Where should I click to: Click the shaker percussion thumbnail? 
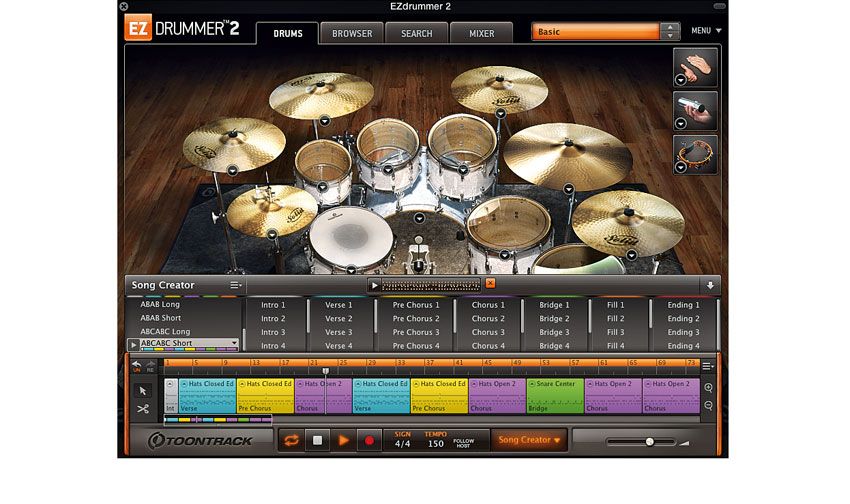point(695,111)
